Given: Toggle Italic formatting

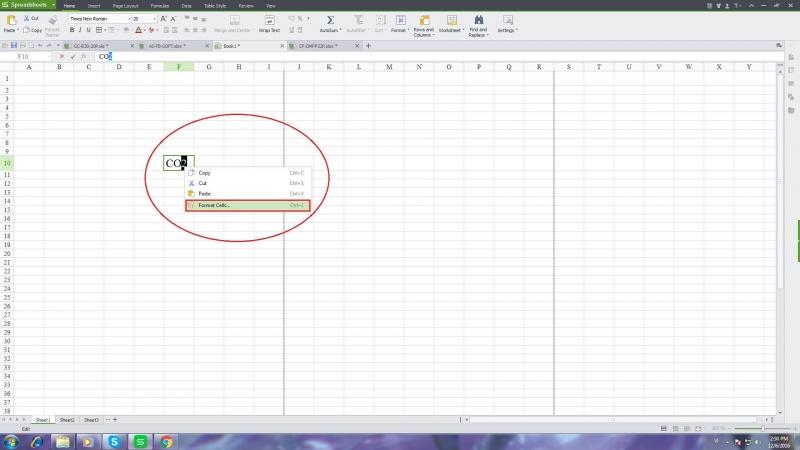Looking at the screenshot, I should [x=81, y=30].
